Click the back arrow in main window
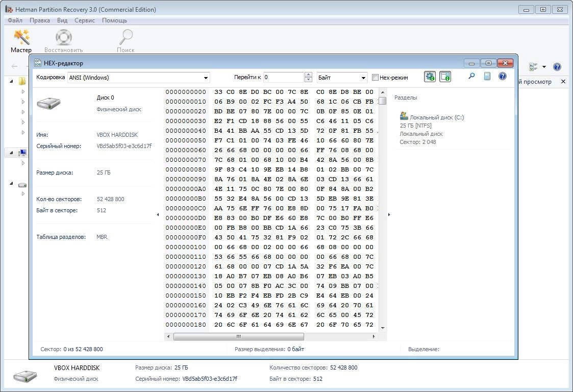The height and width of the screenshot is (392, 573). click(15, 66)
